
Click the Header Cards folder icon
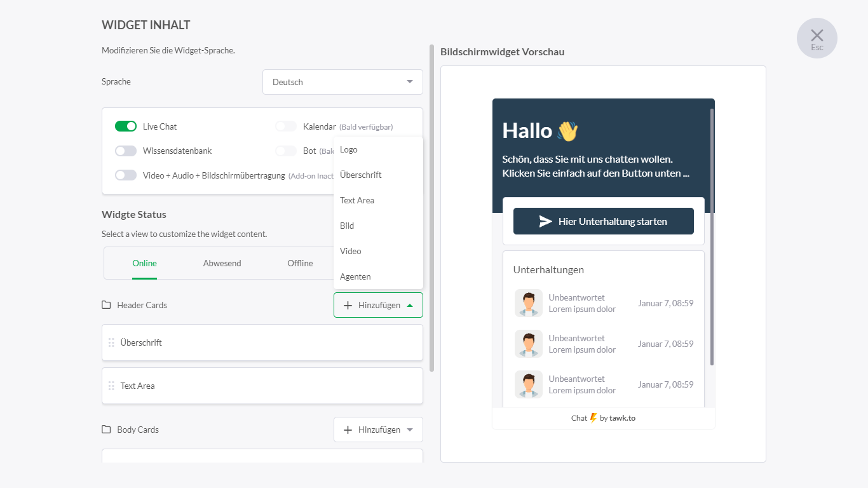tap(106, 305)
